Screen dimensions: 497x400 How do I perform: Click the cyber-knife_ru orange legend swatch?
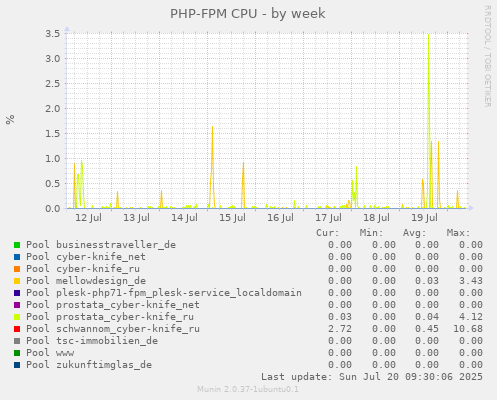click(17, 269)
